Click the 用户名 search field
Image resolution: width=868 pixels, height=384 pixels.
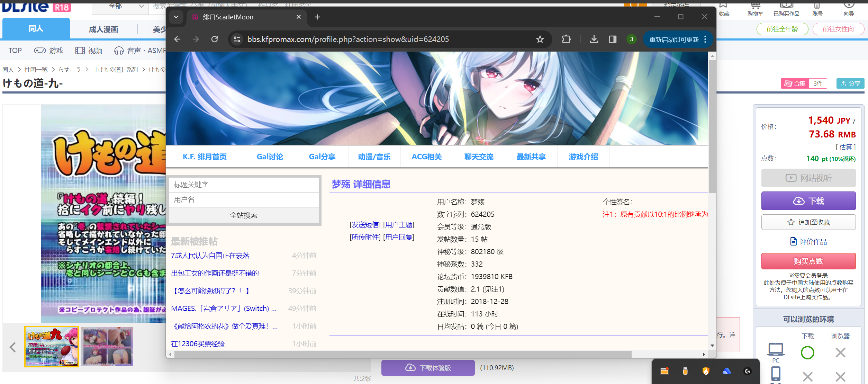pos(244,200)
